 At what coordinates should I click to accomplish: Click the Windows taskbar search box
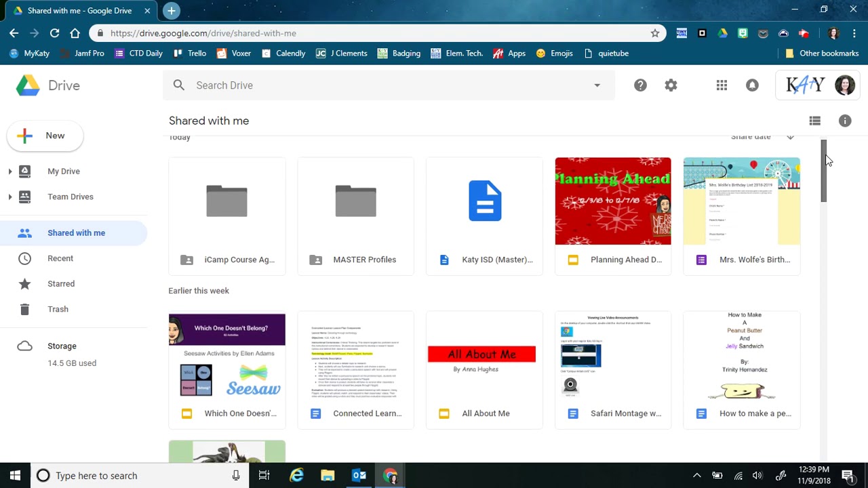(x=138, y=476)
